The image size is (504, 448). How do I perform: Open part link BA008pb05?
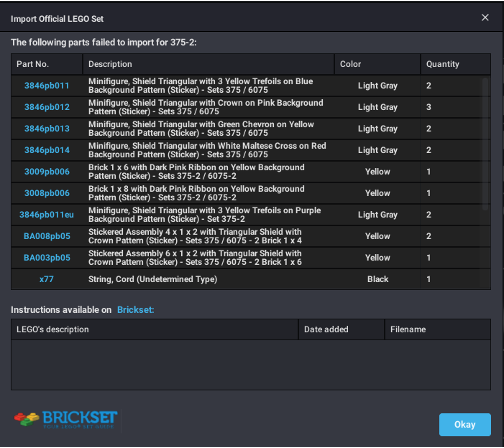(x=47, y=236)
